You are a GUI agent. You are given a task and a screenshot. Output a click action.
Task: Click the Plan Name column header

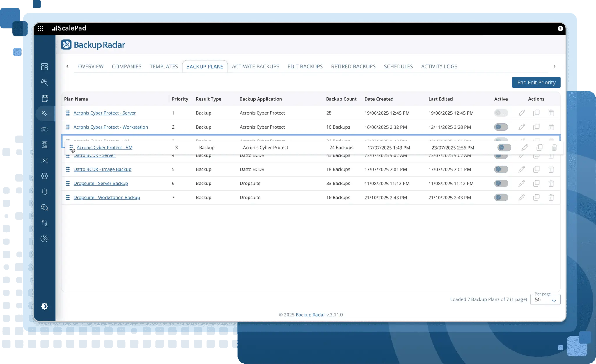tap(76, 99)
